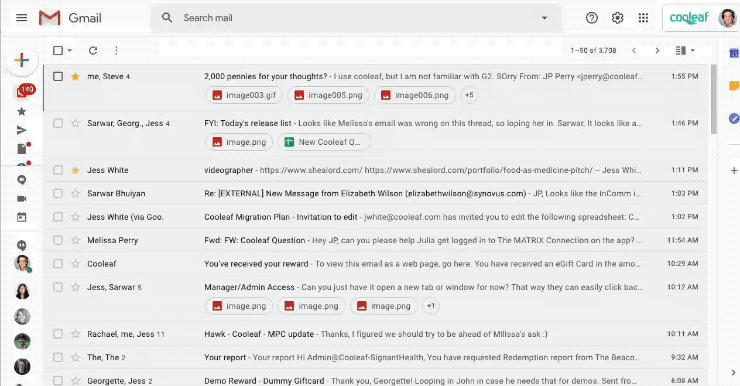Open image006.png attachment
Viewport: 740px width, 386px height.
(x=415, y=95)
